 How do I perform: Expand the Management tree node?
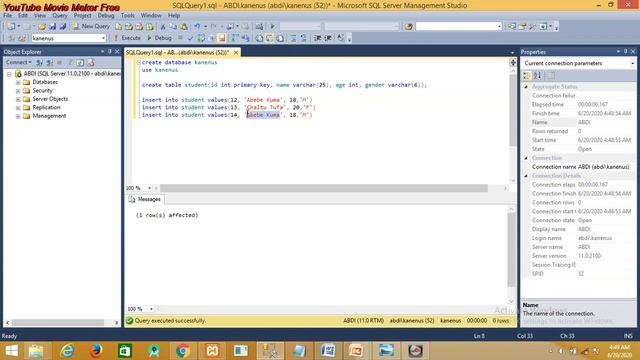click(18, 116)
